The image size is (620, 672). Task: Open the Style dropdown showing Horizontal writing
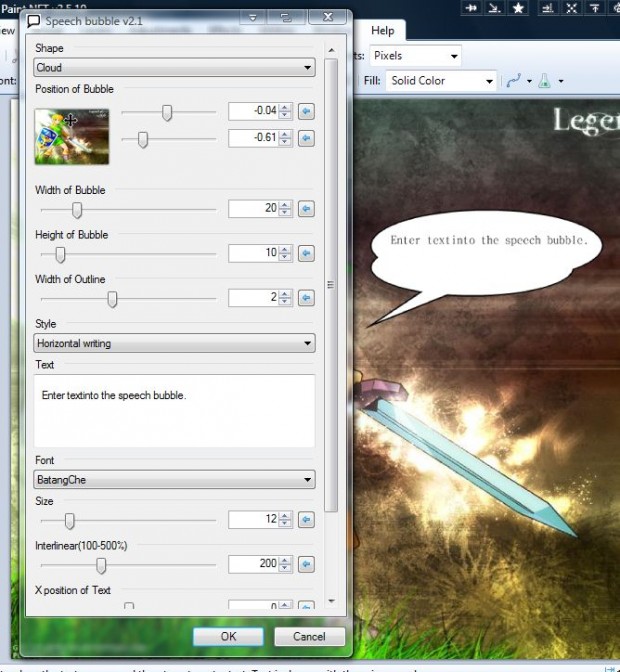tap(174, 343)
